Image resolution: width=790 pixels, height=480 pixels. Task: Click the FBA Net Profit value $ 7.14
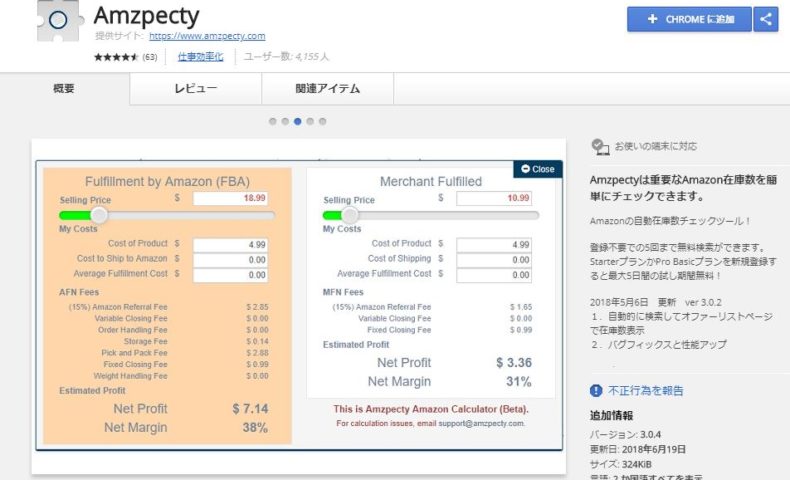coord(250,408)
